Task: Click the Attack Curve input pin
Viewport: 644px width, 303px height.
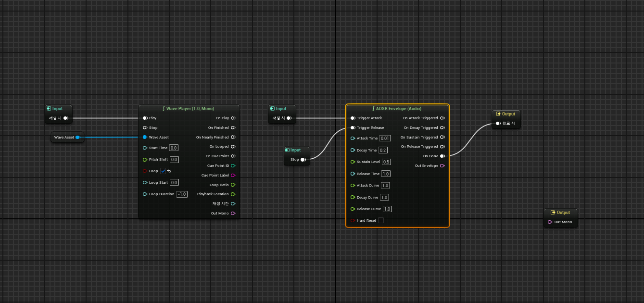Action: pyautogui.click(x=353, y=185)
